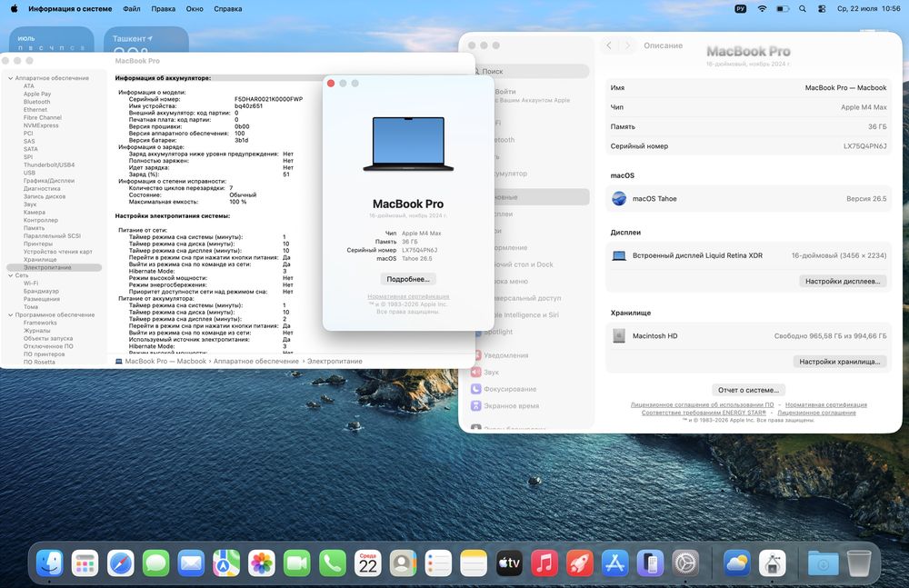Image resolution: width=909 pixels, height=588 pixels.
Task: Open Control Center from the menu bar
Action: [822, 9]
